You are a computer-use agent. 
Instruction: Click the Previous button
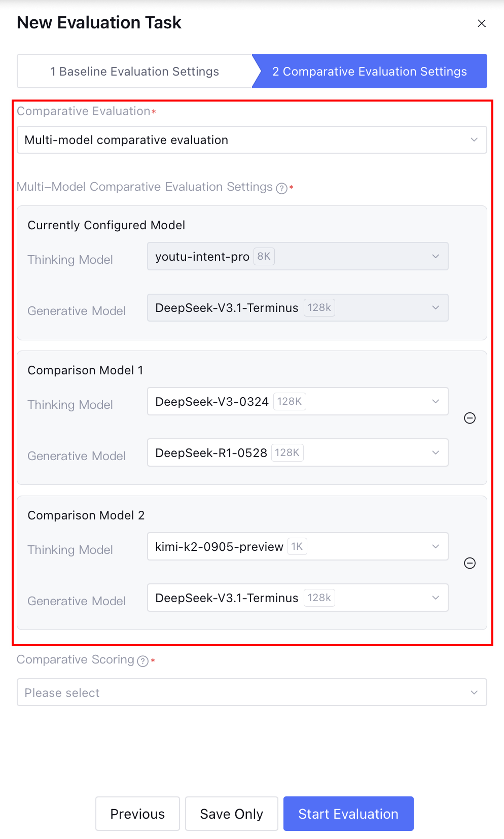tap(137, 814)
